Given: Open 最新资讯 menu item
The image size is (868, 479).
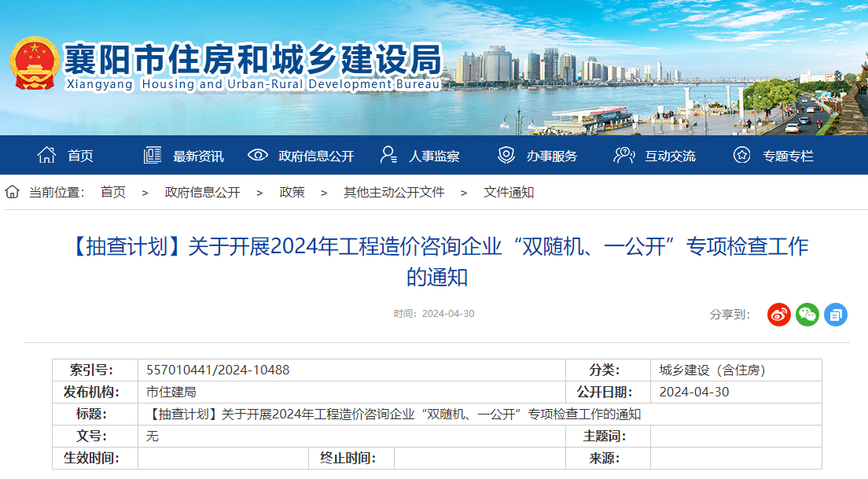Looking at the screenshot, I should coord(198,157).
